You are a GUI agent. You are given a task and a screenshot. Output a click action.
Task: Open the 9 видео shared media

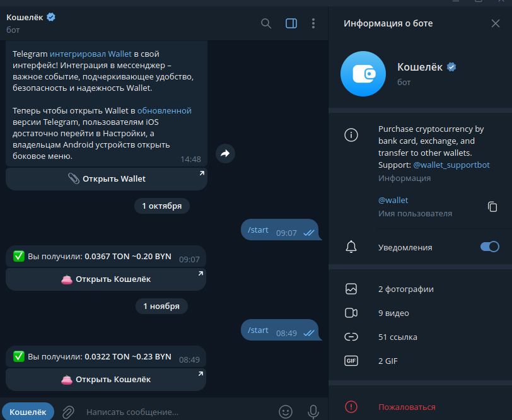(x=420, y=313)
